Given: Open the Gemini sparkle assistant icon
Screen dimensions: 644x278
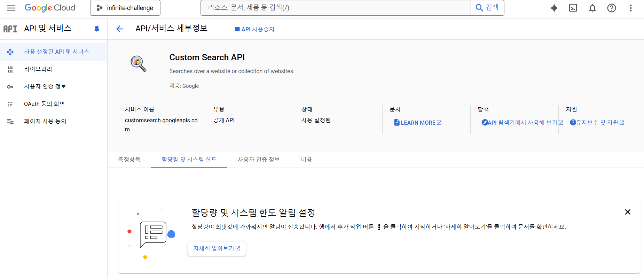Looking at the screenshot, I should (554, 8).
